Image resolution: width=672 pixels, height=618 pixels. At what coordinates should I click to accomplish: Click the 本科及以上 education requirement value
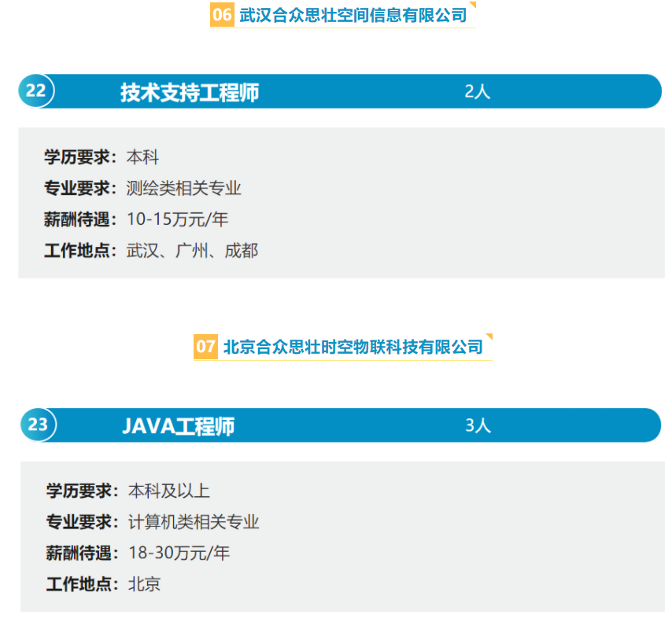169,491
